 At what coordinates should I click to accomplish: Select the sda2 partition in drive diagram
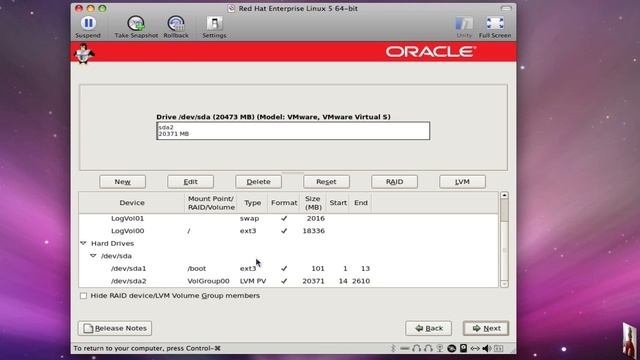(293, 131)
